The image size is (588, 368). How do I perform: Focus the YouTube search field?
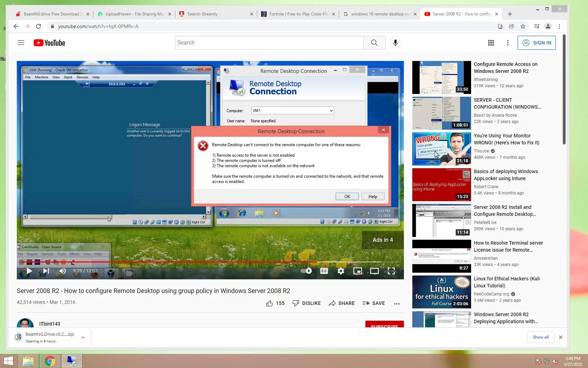pyautogui.click(x=269, y=43)
